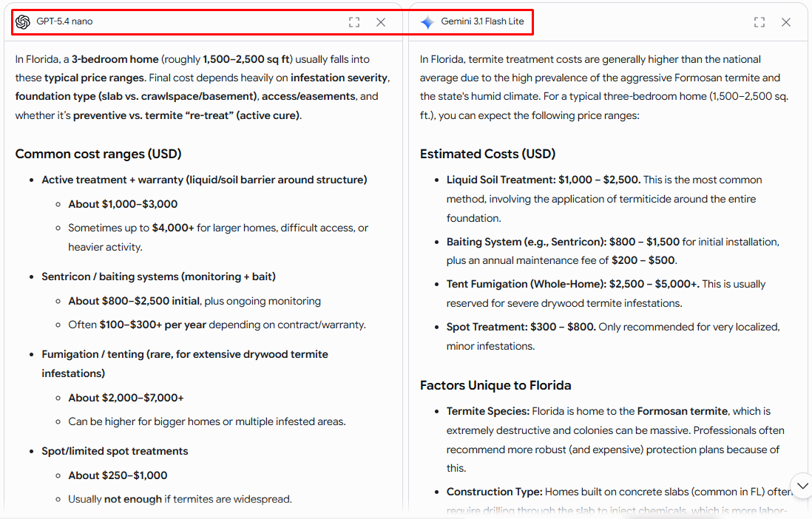Click "About $1,000–$3,000" price text
Screen dimensions: 812x519
tap(123, 204)
